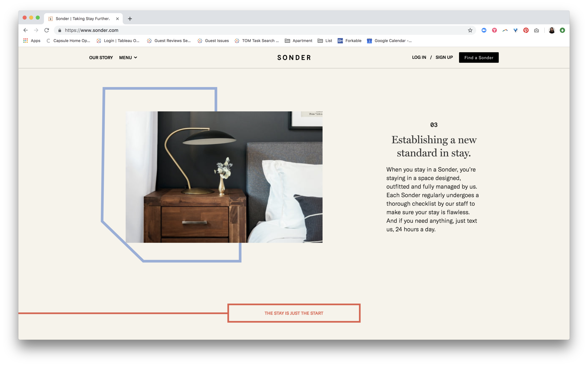Click the Pinterest extension icon

526,30
